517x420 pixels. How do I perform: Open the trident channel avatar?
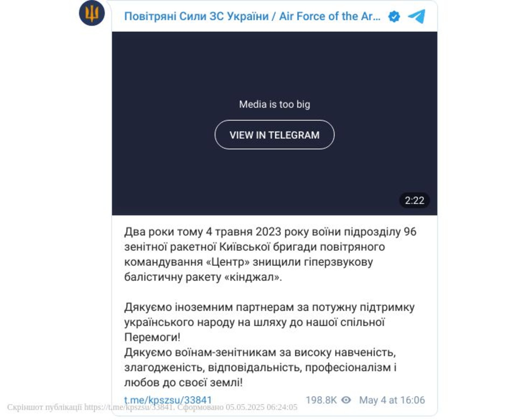(92, 13)
